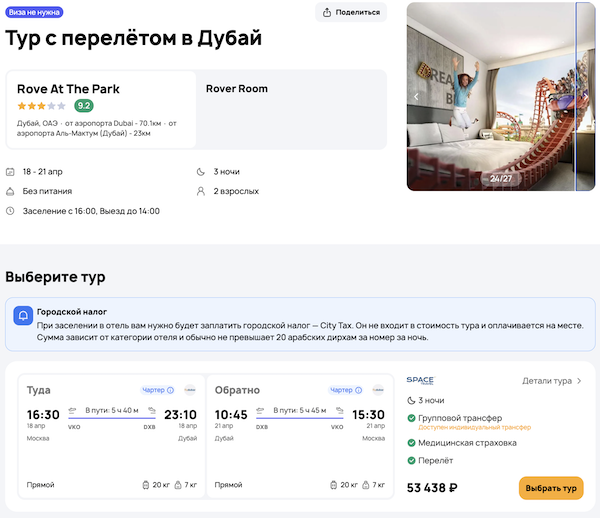Click the person icon beside 2 взрослых
The height and width of the screenshot is (518, 600).
(x=203, y=191)
